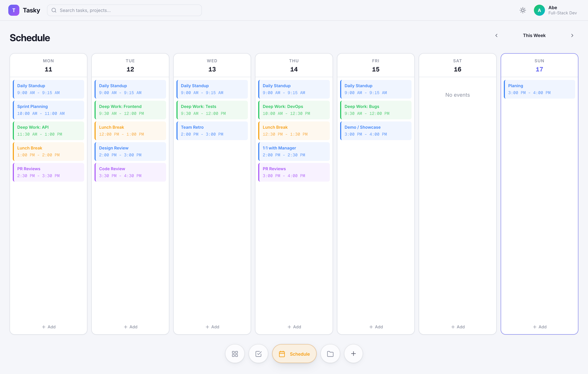Image resolution: width=588 pixels, height=374 pixels.
Task: Open Friday's Daily Standup event
Action: pyautogui.click(x=376, y=89)
